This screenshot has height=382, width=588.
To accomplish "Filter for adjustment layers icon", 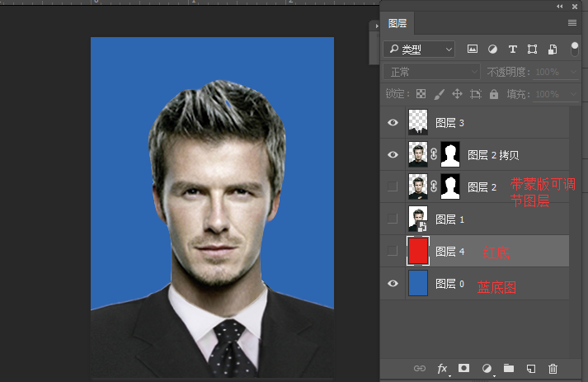I will pos(493,50).
